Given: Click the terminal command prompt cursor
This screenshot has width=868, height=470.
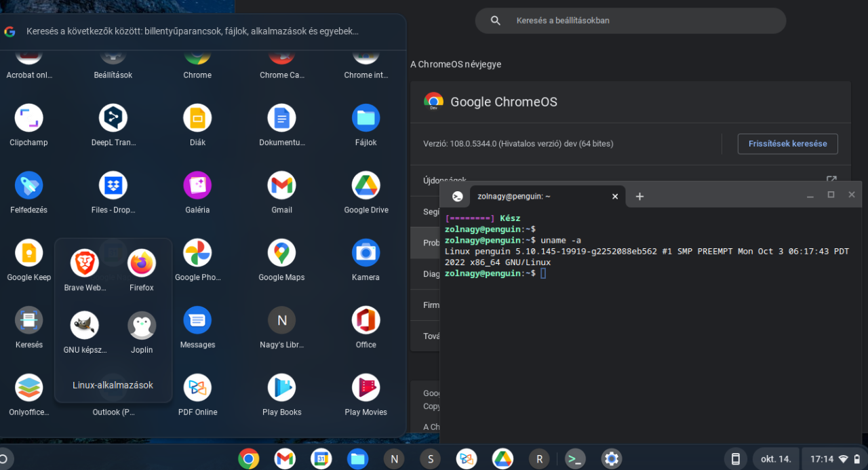Looking at the screenshot, I should click(543, 273).
